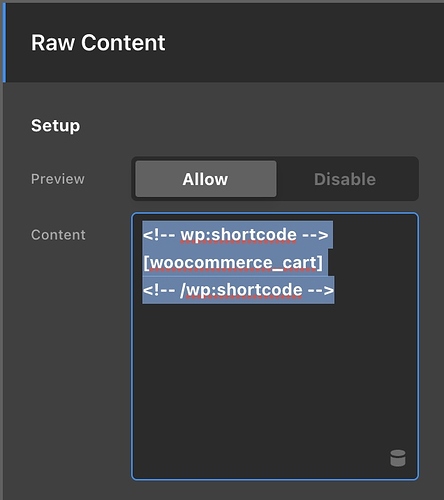The image size is (444, 500).
Task: Place cursor in the [woocommerce_cart] line
Action: coord(233,263)
